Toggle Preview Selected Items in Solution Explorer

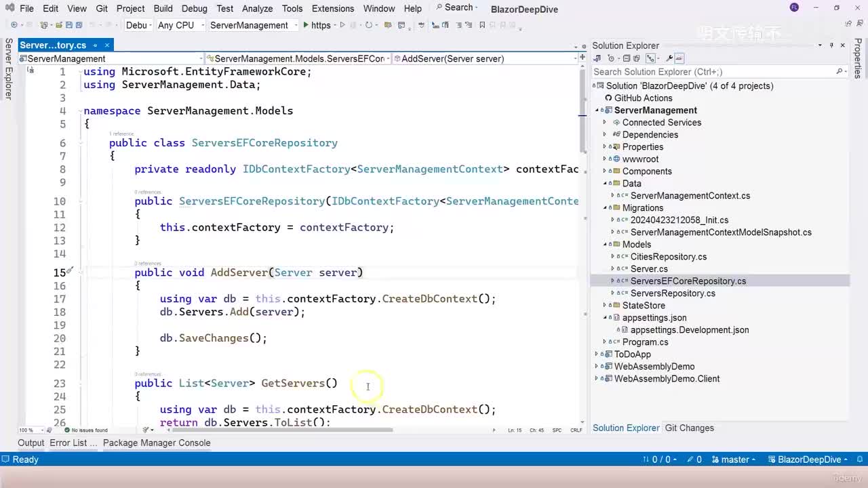click(x=679, y=58)
